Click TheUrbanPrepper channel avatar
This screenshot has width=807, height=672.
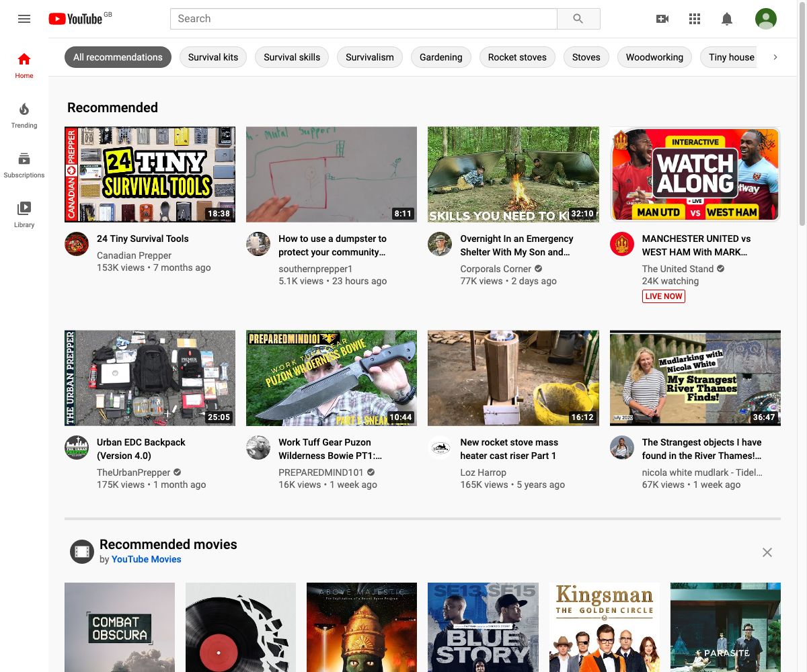77,448
